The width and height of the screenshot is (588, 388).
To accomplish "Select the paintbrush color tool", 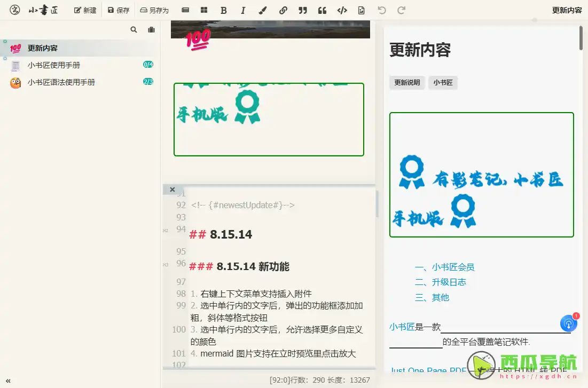I will coord(263,10).
